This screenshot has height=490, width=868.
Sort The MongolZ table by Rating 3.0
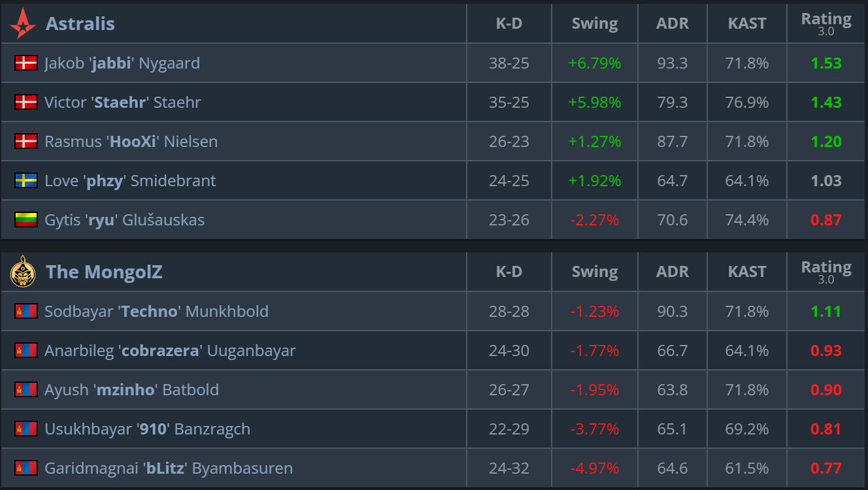(x=826, y=272)
